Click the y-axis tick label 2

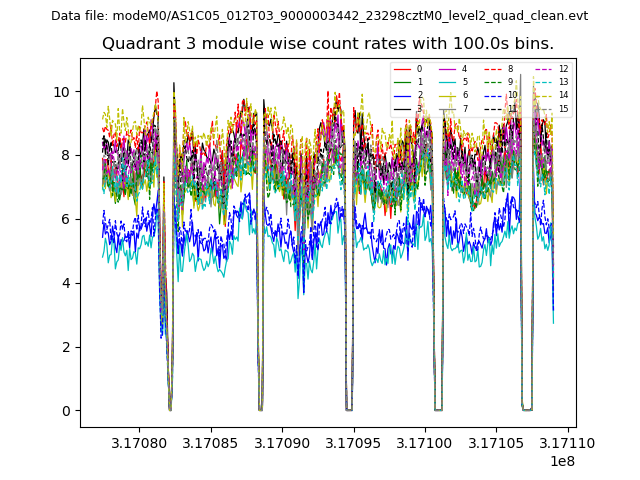tap(66, 347)
